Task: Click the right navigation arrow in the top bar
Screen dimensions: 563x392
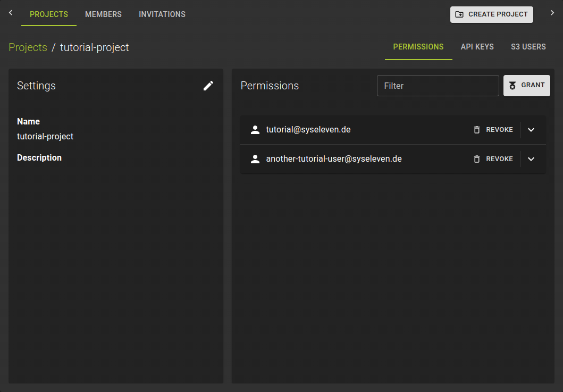Action: (x=552, y=12)
